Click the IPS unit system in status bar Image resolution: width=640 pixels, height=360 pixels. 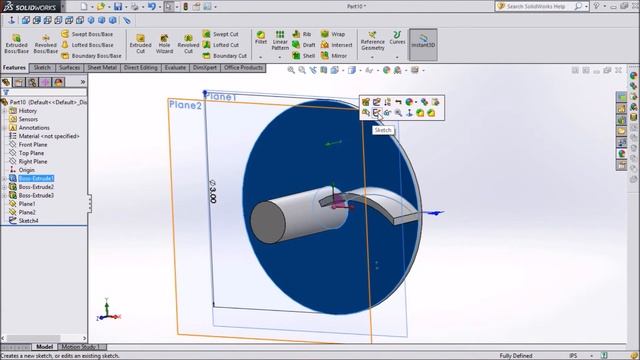point(573,356)
